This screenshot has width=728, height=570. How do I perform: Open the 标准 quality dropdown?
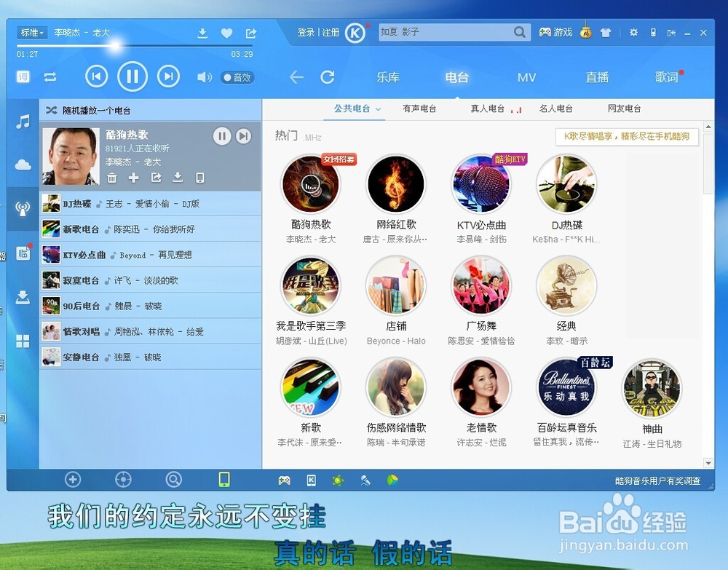pyautogui.click(x=32, y=33)
